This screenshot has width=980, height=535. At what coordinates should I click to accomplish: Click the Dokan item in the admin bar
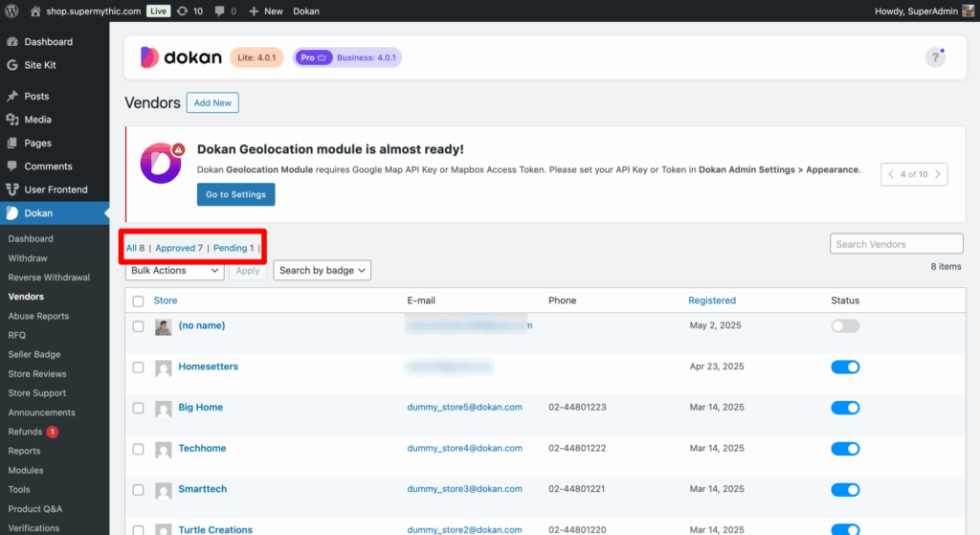pyautogui.click(x=306, y=11)
